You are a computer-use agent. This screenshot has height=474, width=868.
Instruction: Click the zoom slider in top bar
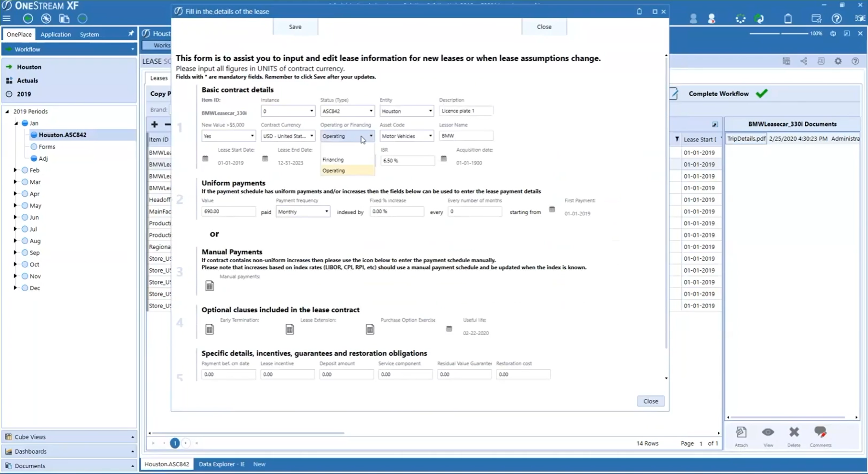coord(778,34)
